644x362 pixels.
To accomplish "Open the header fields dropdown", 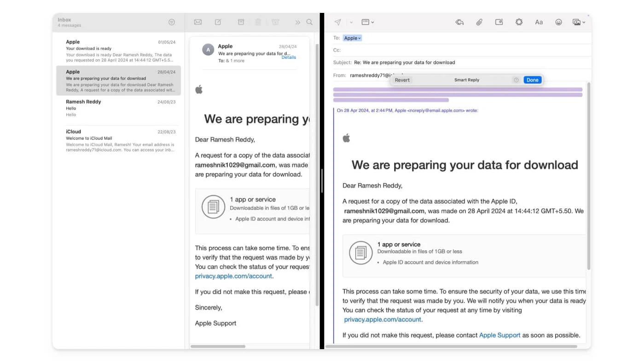I will pyautogui.click(x=367, y=22).
